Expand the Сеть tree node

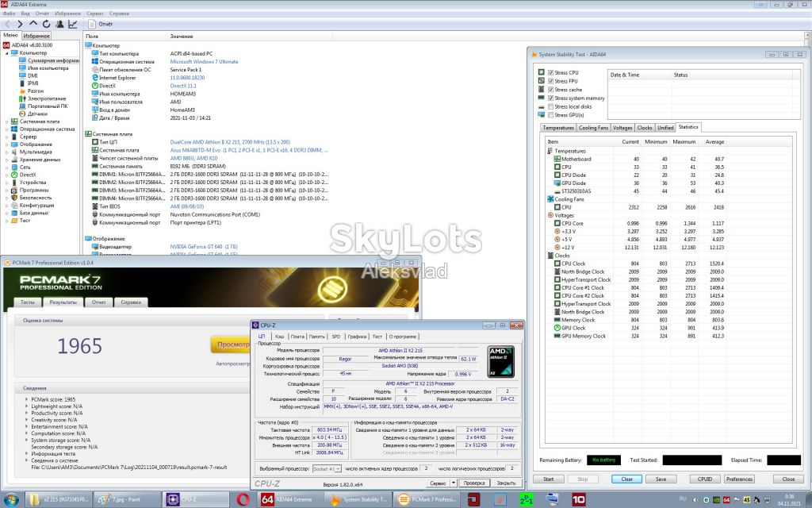pyautogui.click(x=6, y=167)
